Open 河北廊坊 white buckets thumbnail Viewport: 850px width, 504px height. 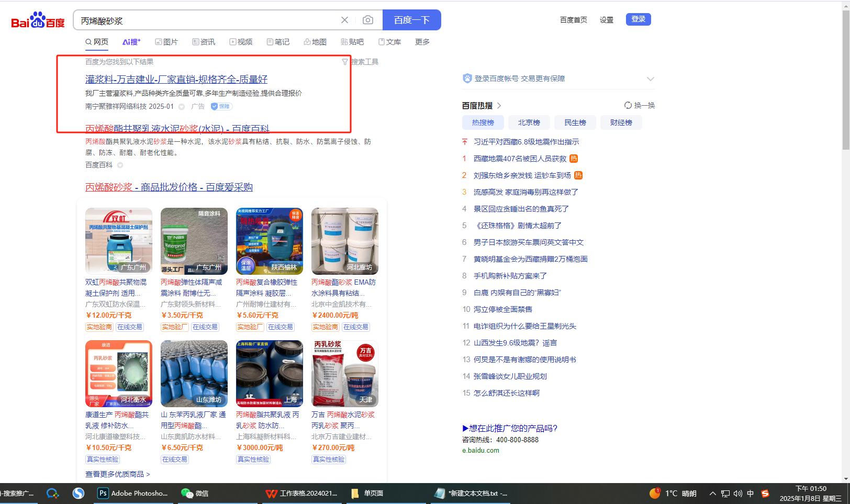tap(345, 241)
